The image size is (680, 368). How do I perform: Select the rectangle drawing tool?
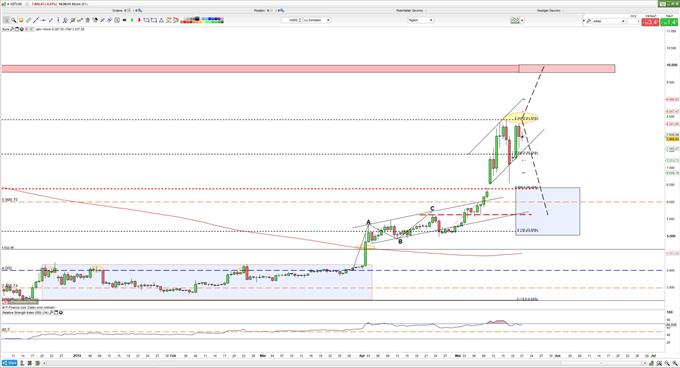coord(154,20)
